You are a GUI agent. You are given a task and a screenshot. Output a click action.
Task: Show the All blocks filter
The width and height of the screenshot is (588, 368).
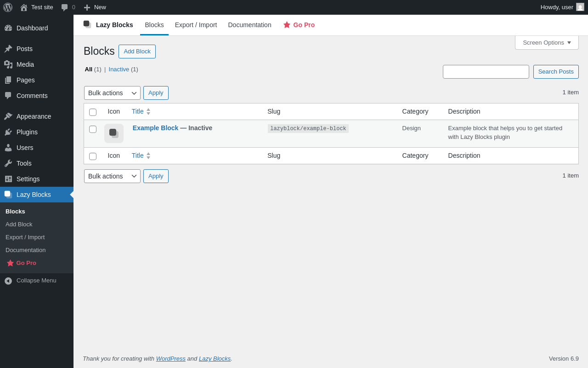[89, 69]
